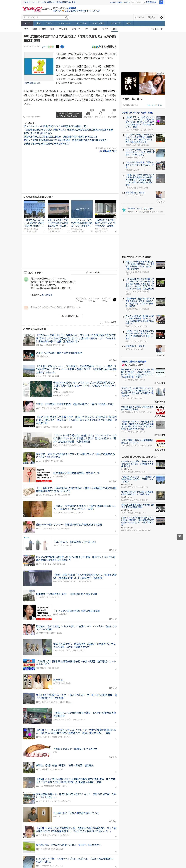Open rank 1 ラーメンに紙 ranking article
The height and width of the screenshot is (868, 186).
pos(140,122)
